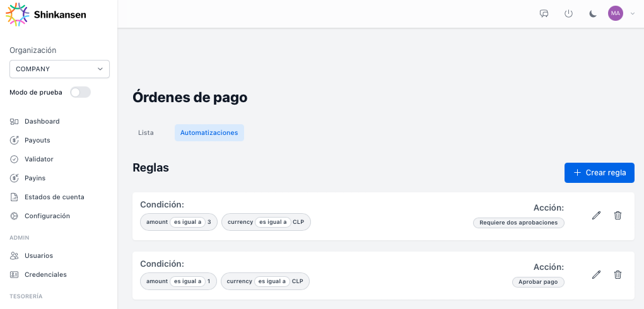
Task: Toggle the Modo de prueba switch
Action: 80,92
